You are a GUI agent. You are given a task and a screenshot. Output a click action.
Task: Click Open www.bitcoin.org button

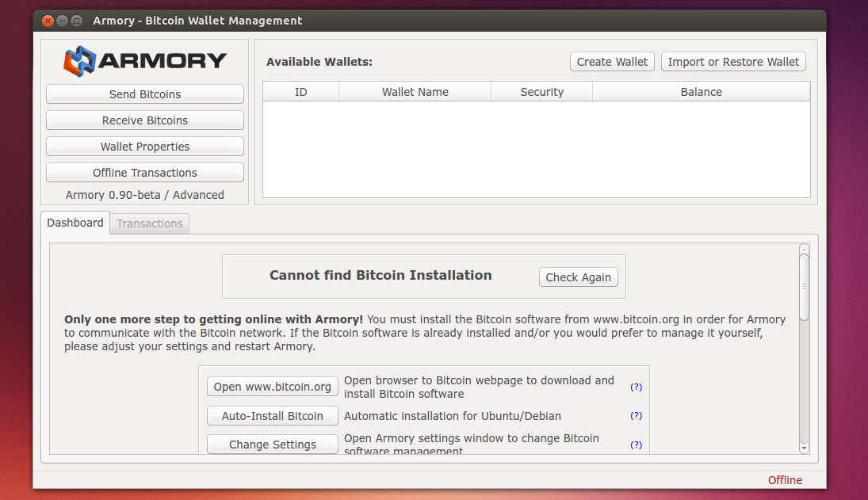coord(273,387)
